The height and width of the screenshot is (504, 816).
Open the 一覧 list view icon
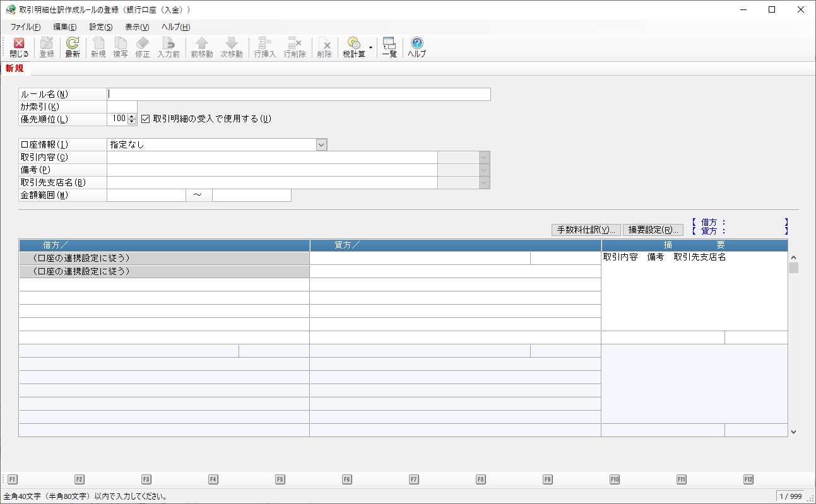389,47
